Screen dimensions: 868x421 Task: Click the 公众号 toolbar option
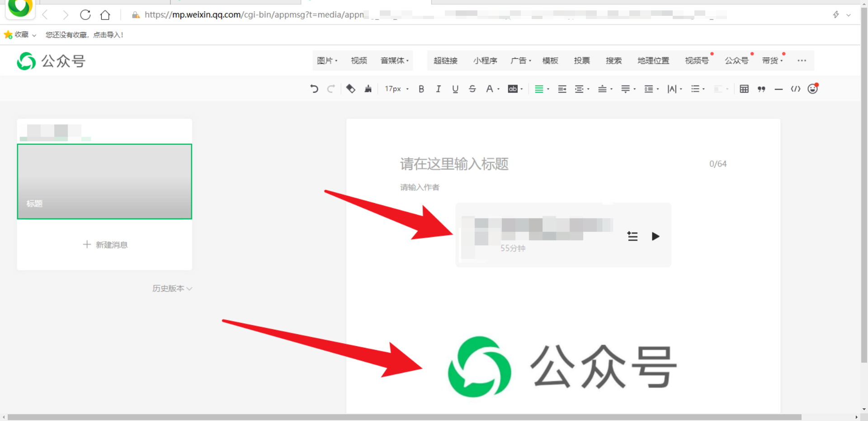[736, 61]
